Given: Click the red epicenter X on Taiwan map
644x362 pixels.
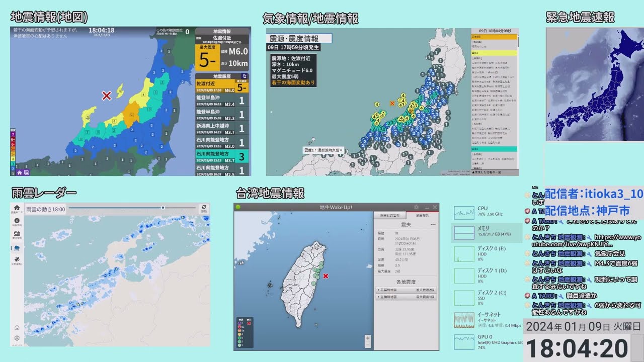Looking at the screenshot, I should (326, 276).
